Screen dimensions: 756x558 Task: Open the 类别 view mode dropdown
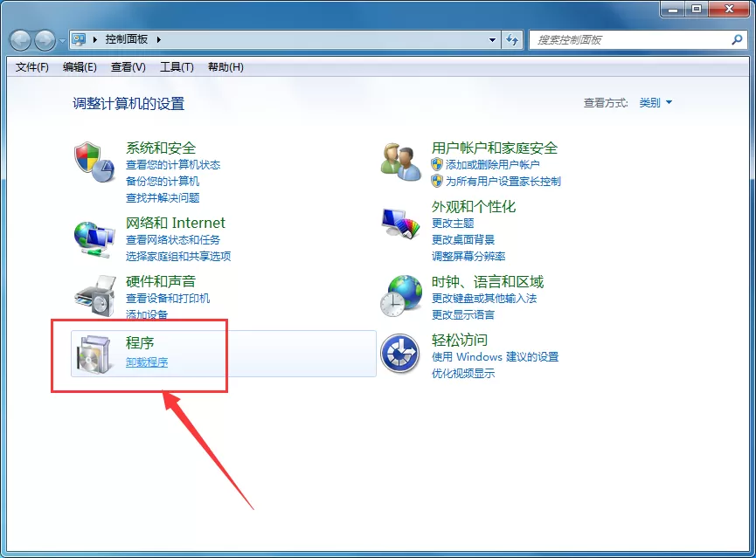(x=655, y=103)
